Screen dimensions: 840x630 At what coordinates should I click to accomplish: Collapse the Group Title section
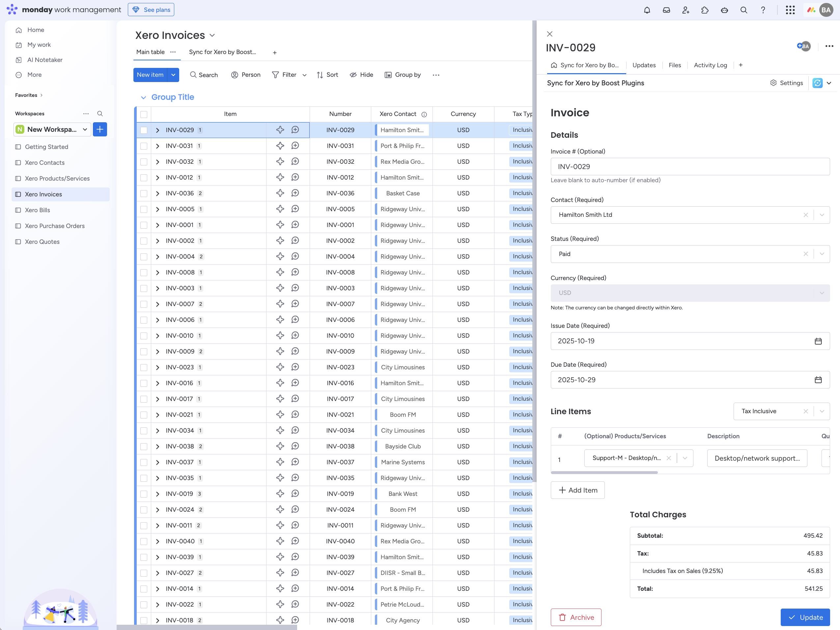click(144, 97)
